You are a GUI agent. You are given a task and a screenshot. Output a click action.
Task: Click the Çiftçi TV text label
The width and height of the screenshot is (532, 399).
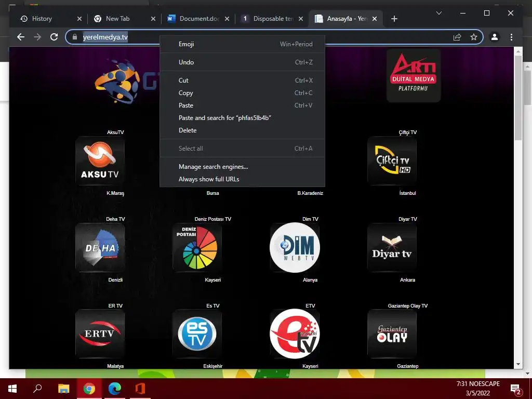tap(407, 132)
